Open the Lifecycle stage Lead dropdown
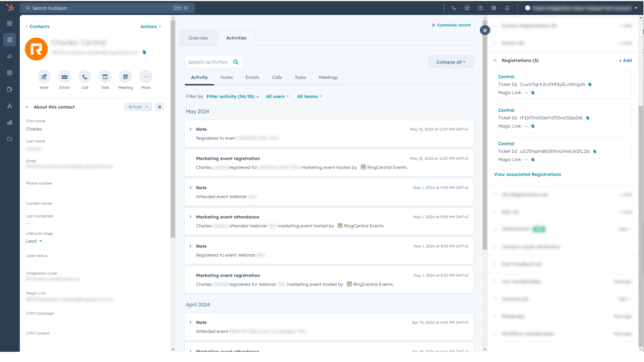Screen dimensions: 644x362 click(34, 241)
